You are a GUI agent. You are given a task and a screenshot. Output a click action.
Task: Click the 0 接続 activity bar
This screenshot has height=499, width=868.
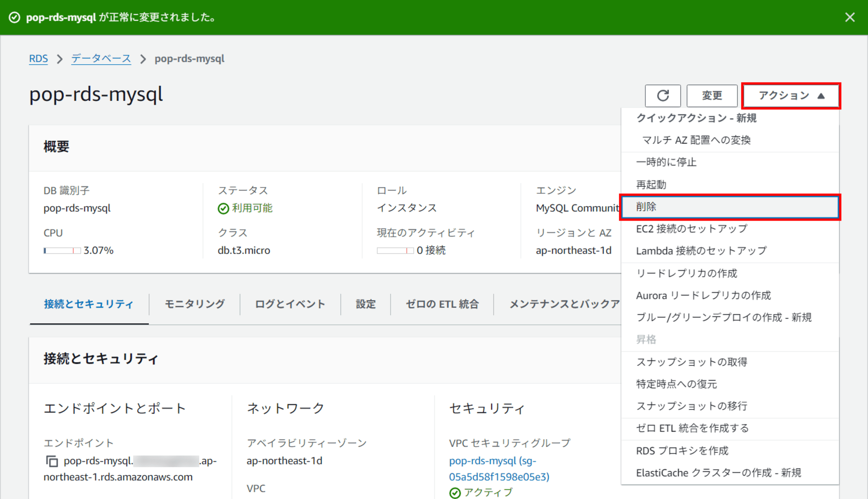pos(395,251)
